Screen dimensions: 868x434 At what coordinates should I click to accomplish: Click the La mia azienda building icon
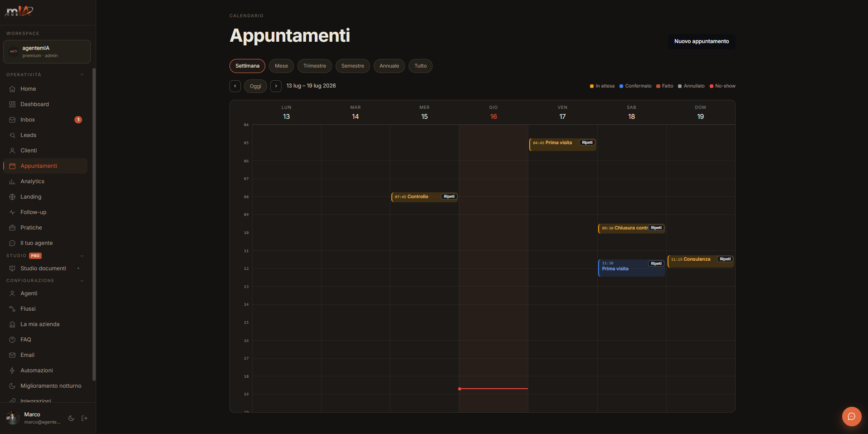[x=12, y=324]
